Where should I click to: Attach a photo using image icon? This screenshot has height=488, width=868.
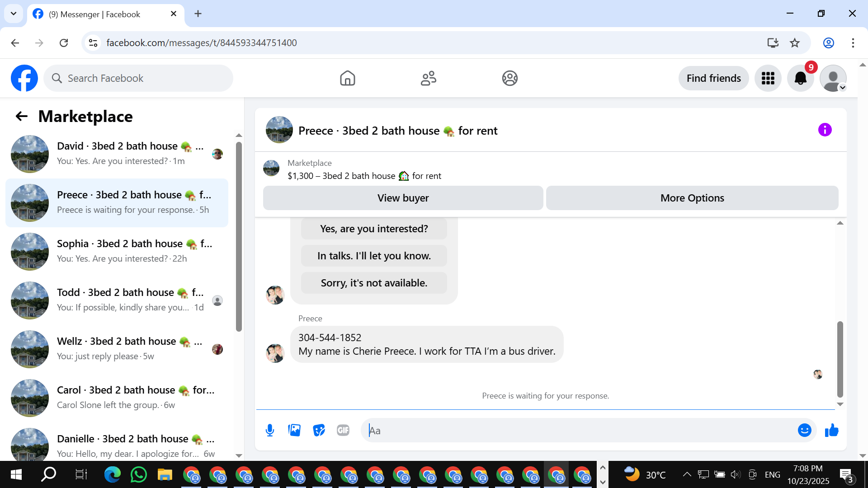point(294,430)
